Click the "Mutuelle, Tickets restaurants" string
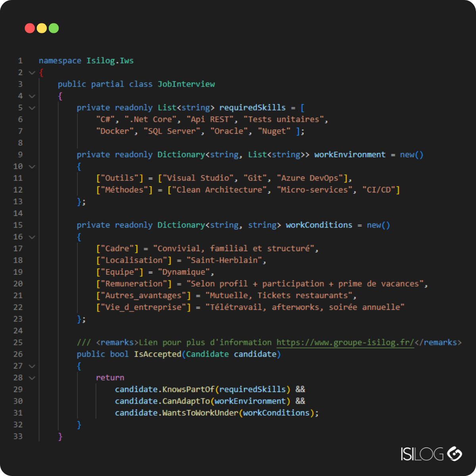 coord(279,296)
